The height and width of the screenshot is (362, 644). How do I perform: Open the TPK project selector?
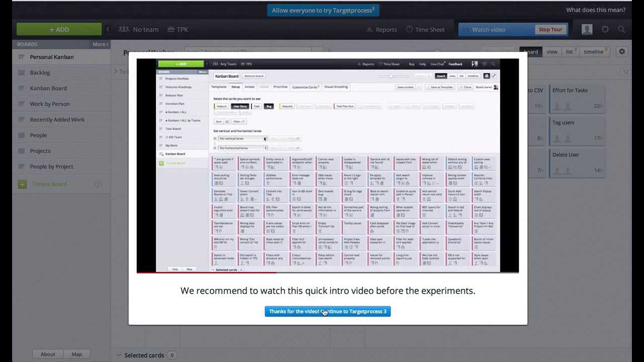pos(178,29)
